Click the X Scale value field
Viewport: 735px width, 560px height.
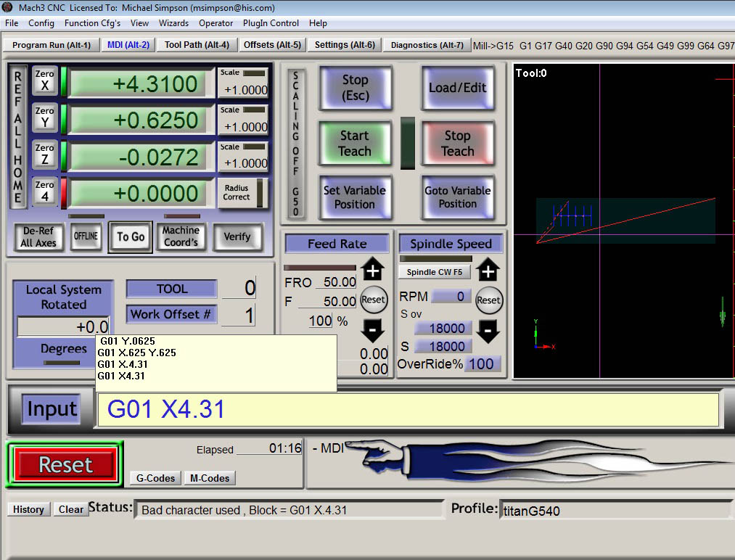pyautogui.click(x=245, y=89)
